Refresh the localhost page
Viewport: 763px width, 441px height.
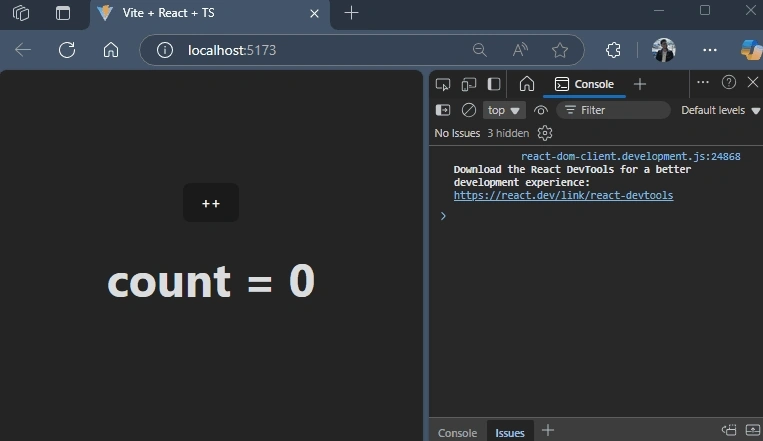[67, 50]
